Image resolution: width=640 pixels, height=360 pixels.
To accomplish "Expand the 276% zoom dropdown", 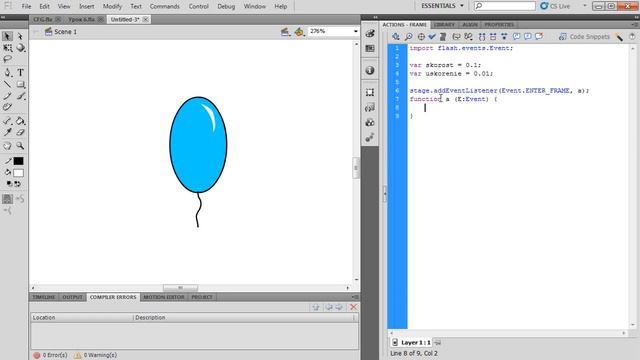I will pos(356,31).
